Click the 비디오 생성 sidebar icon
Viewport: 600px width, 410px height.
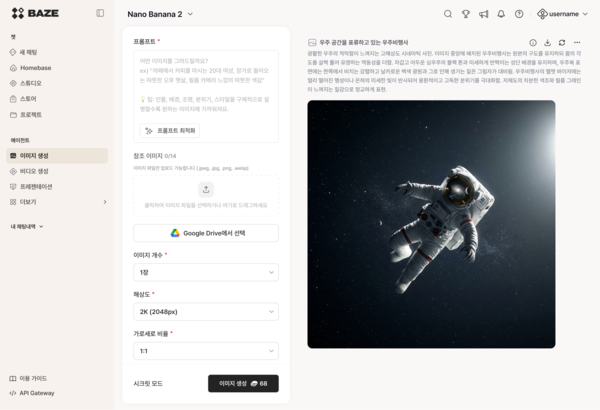(13, 171)
